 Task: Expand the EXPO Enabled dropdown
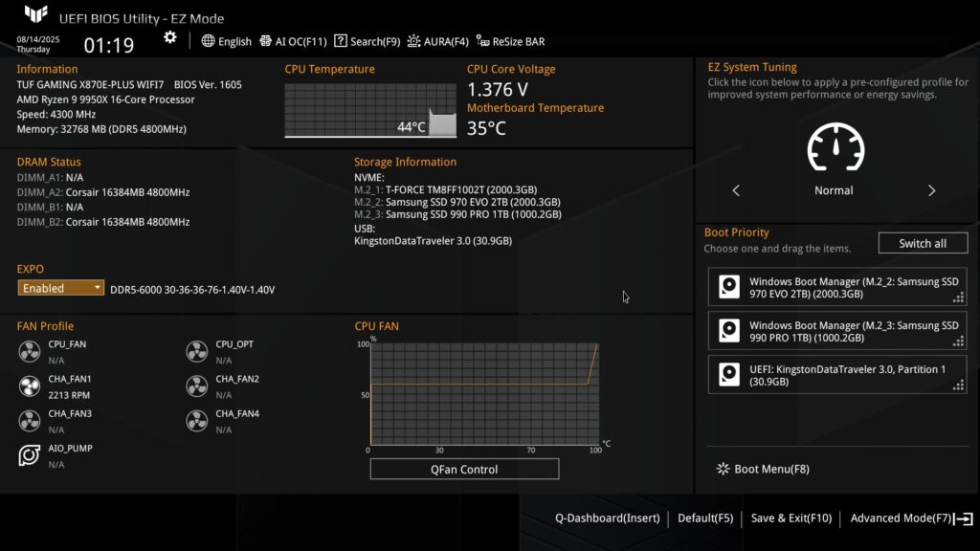click(x=60, y=288)
